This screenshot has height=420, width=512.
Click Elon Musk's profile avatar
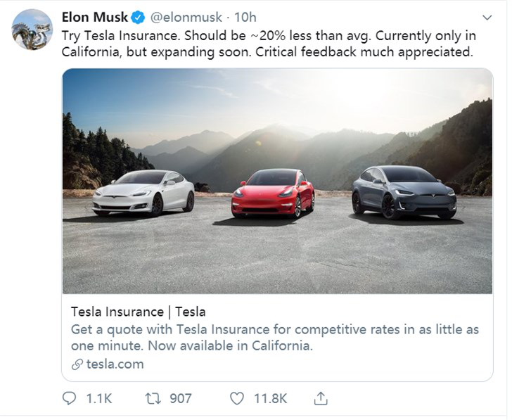pyautogui.click(x=32, y=29)
